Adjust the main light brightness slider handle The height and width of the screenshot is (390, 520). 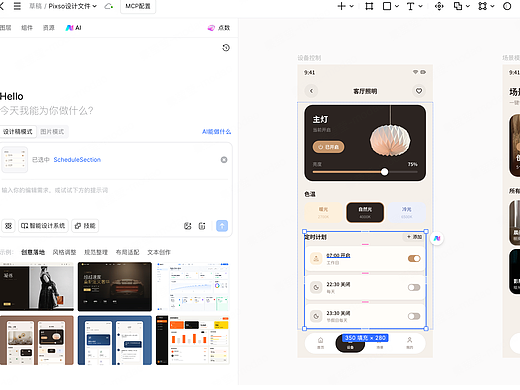tap(384, 172)
